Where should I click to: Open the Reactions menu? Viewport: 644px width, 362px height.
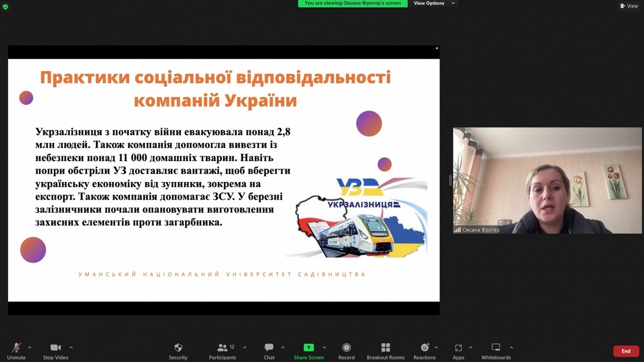425,351
